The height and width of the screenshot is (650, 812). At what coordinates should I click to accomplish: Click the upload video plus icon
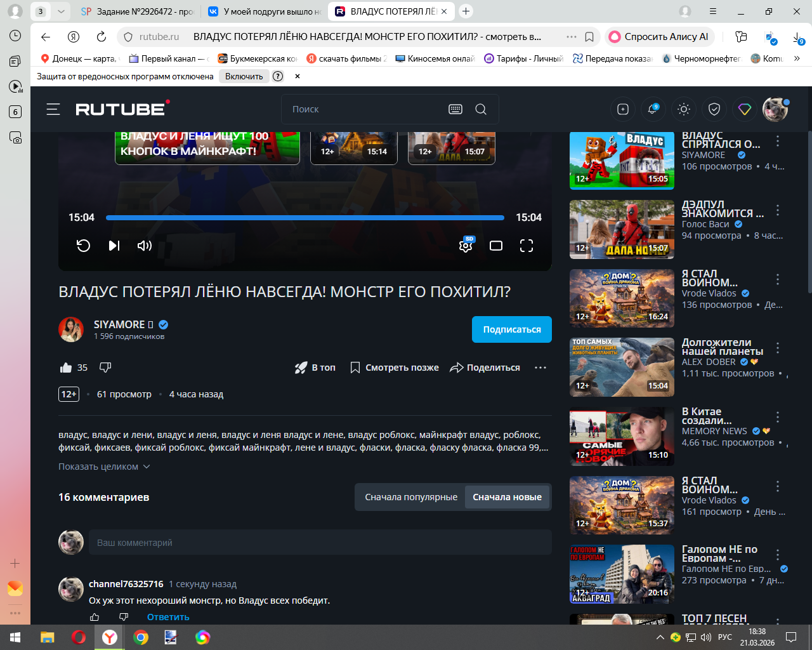(x=623, y=109)
